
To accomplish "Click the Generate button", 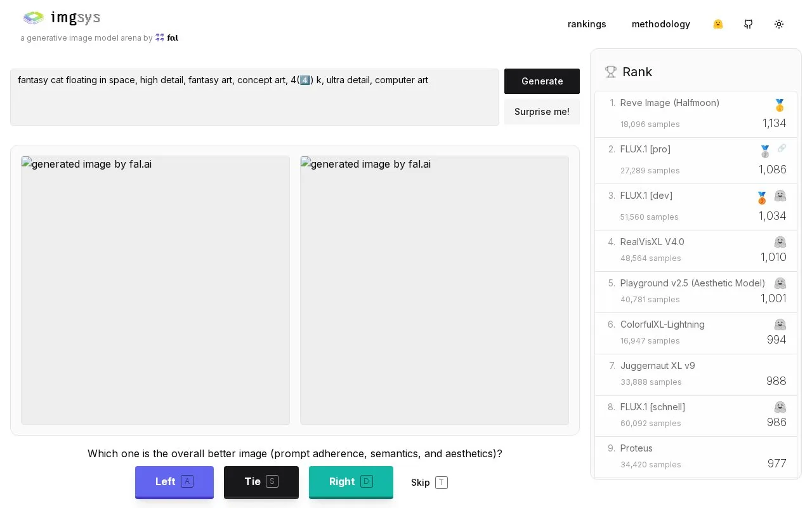I will coord(542,81).
